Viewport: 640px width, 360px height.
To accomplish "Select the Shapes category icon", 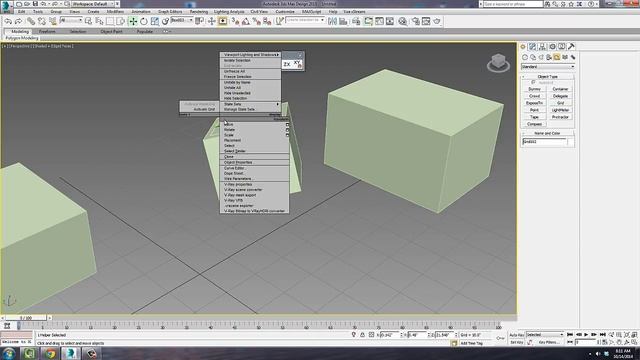I will [533, 57].
